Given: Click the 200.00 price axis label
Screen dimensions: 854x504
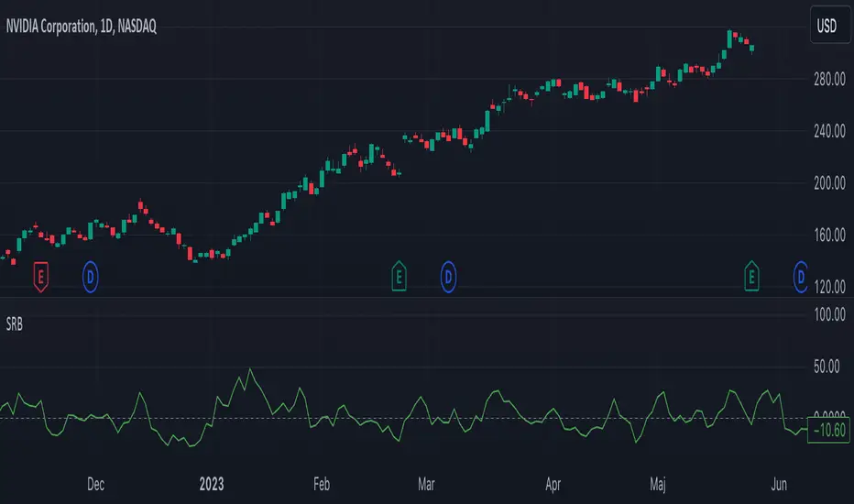Looking at the screenshot, I should pos(829,183).
